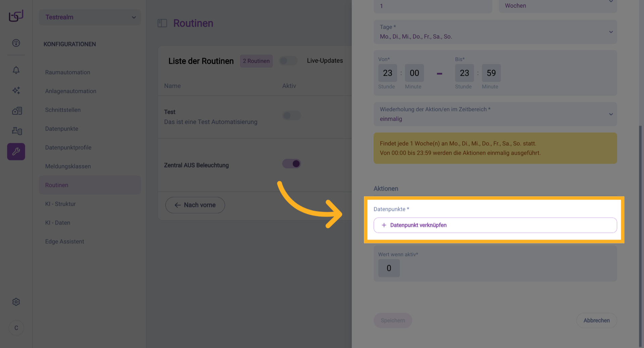This screenshot has height=348, width=644.
Task: Expand the Testrealm realm dropdown
Action: click(x=90, y=17)
